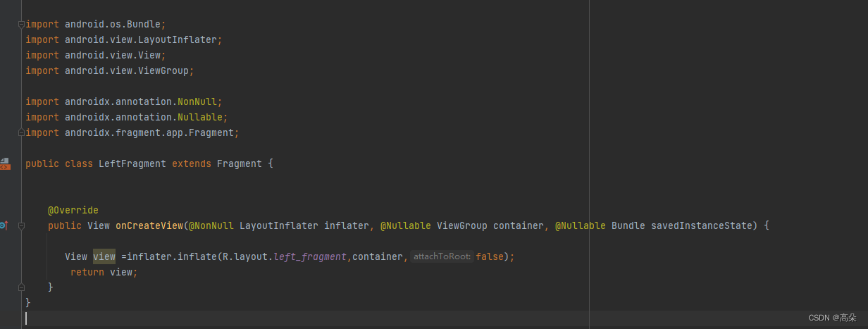Click 'R.layout' in inflate call
Screen dimensions: 868x329
(x=245, y=256)
